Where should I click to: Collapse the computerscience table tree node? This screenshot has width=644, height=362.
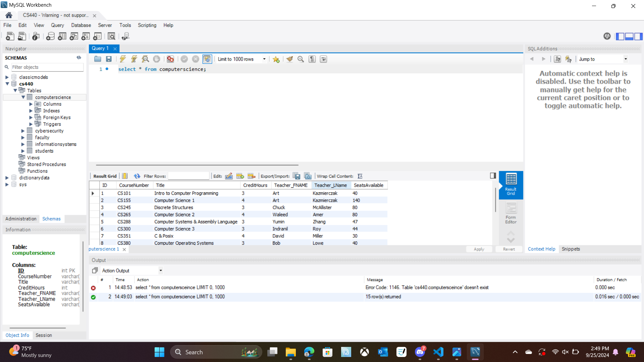point(23,97)
